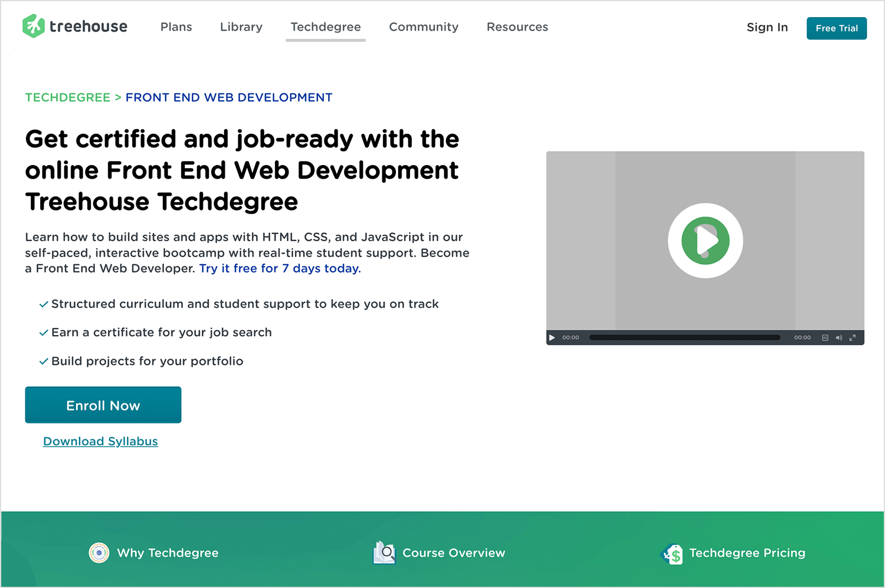Click the Course Overview magnifier icon

pyautogui.click(x=384, y=553)
